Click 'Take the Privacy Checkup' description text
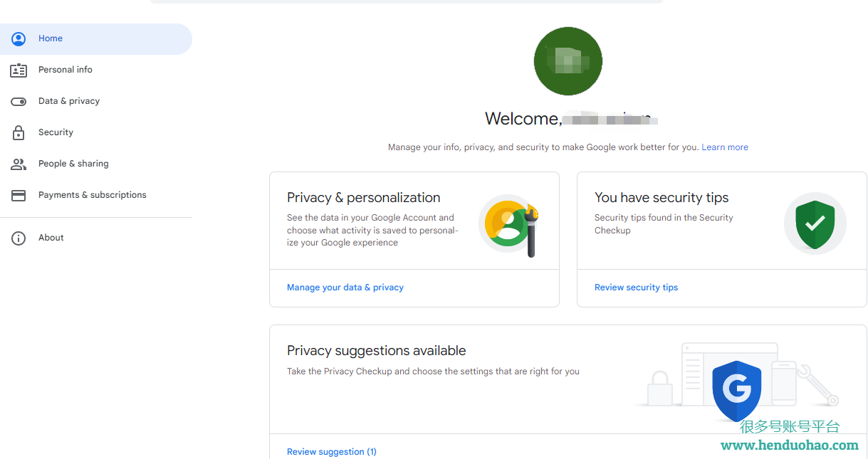The width and height of the screenshot is (868, 459). coord(433,371)
